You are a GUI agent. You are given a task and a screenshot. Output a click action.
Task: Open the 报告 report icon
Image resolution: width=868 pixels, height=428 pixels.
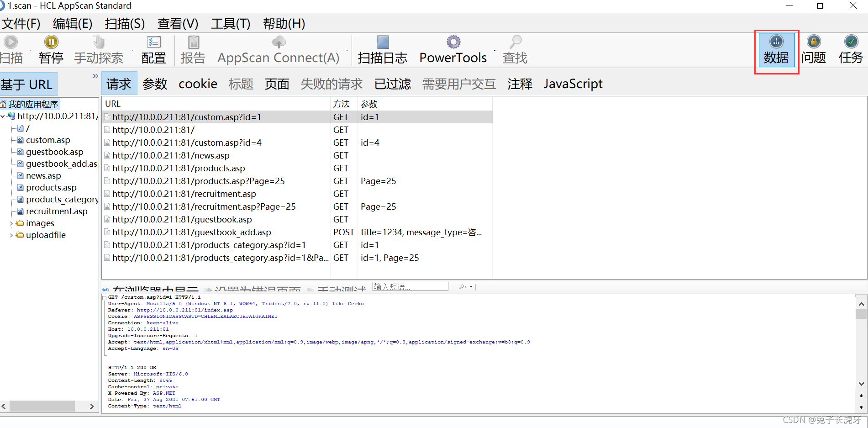click(194, 42)
